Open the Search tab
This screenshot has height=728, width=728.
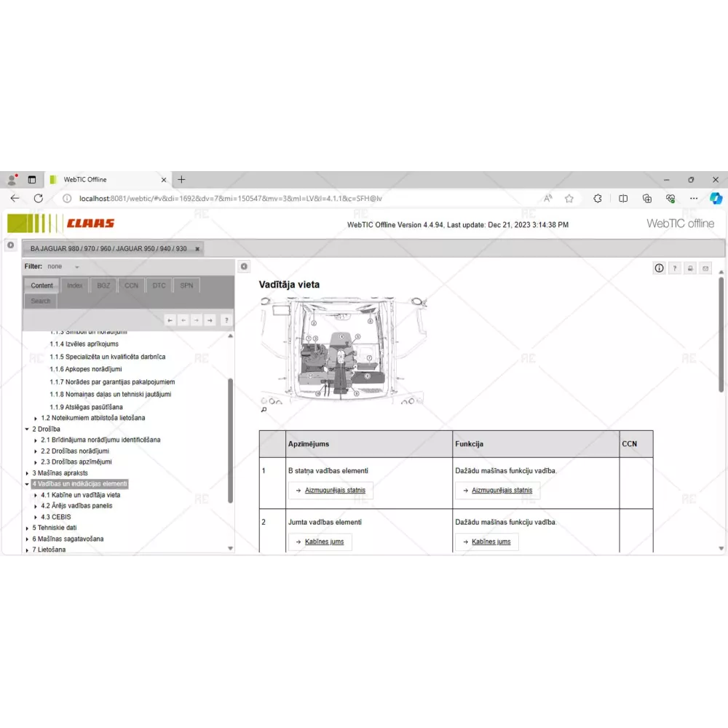click(x=41, y=301)
